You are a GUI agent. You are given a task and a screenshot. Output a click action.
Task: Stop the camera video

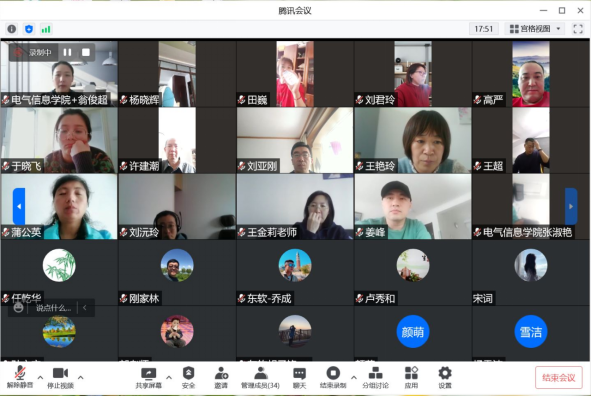pyautogui.click(x=60, y=378)
